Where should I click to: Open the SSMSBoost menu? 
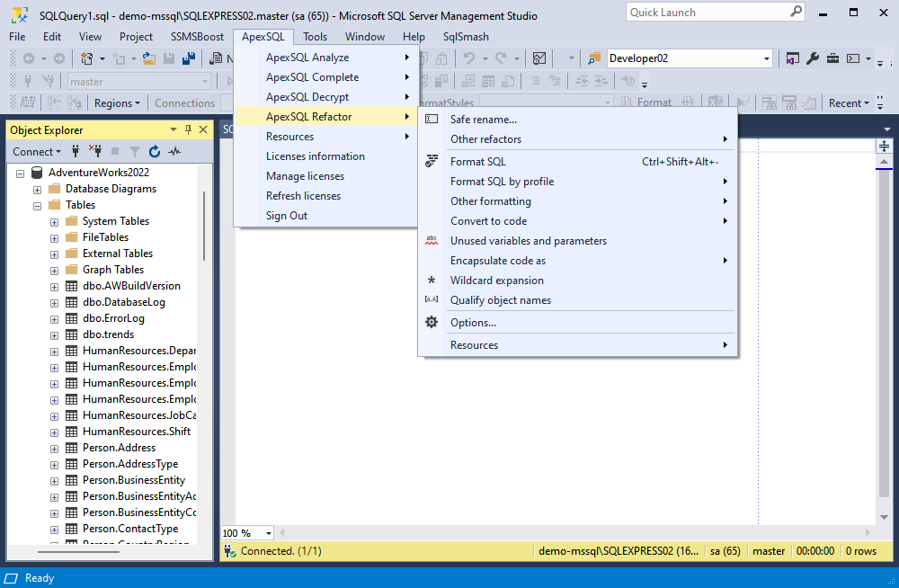click(x=197, y=37)
